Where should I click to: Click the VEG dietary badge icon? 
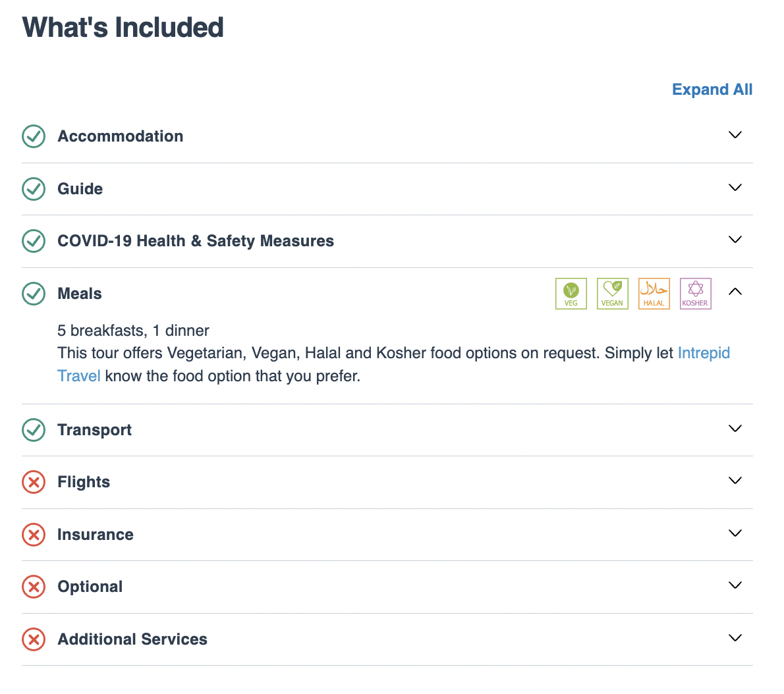(x=571, y=294)
